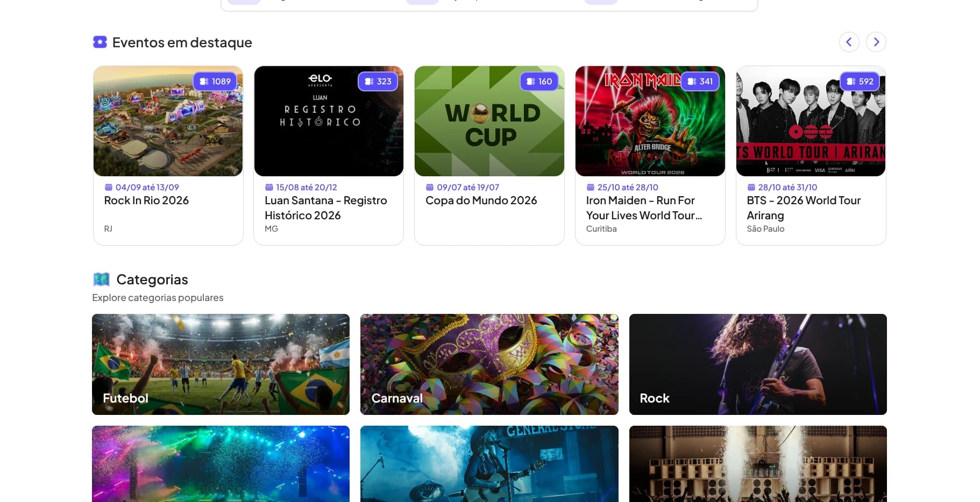Click BTS - 2026 World Tour Arirang title
This screenshot has width=980, height=502.
click(804, 208)
